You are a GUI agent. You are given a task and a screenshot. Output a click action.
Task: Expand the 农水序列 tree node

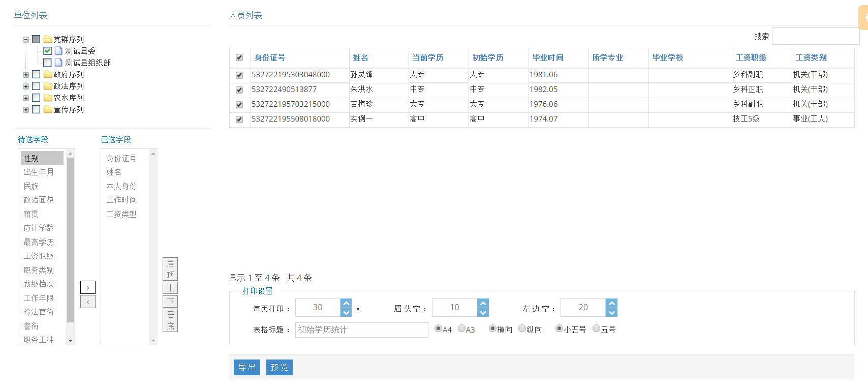pyautogui.click(x=26, y=98)
